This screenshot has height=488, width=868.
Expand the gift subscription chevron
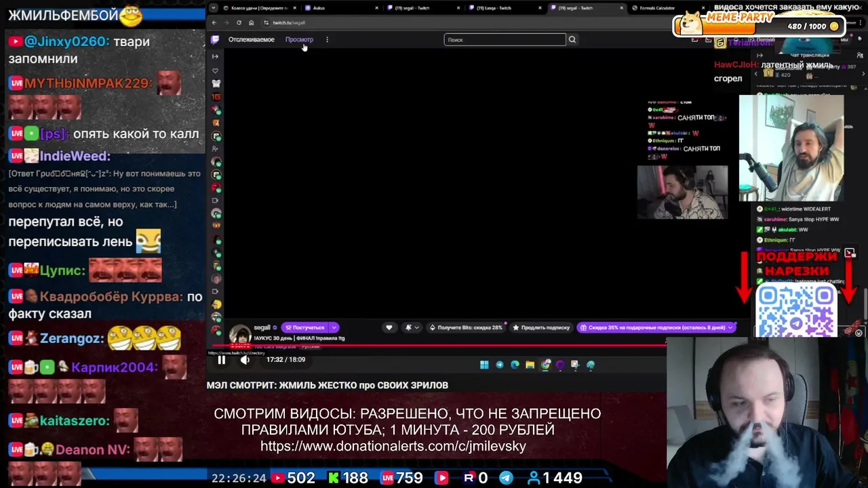730,327
